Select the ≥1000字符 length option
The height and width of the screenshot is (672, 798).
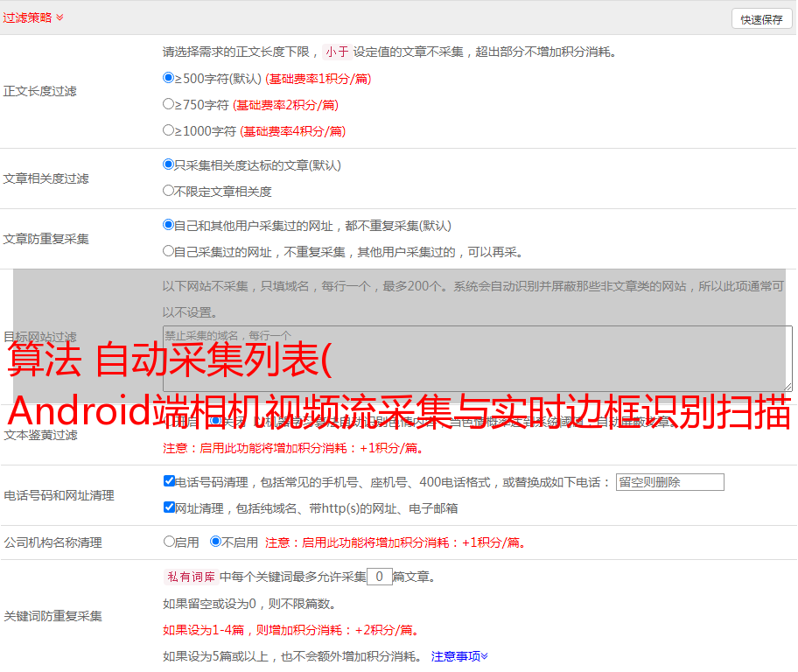coord(168,129)
